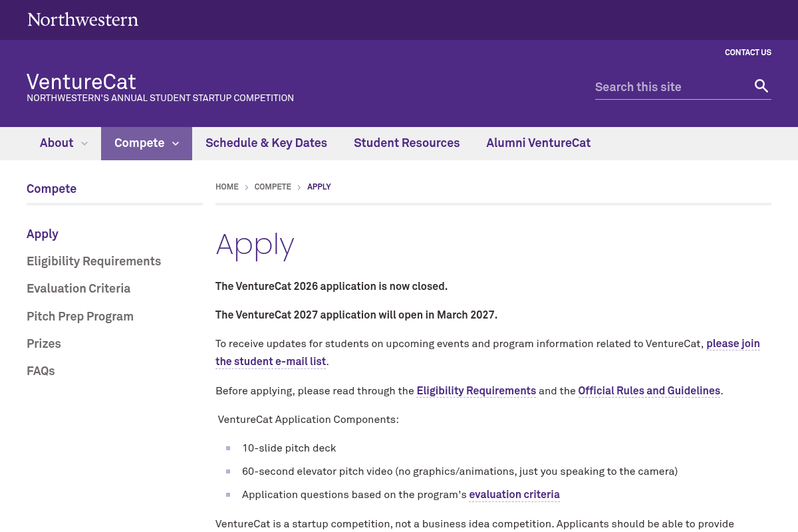
Task: Open Evaluation Criteria in the sidebar
Action: click(x=78, y=289)
